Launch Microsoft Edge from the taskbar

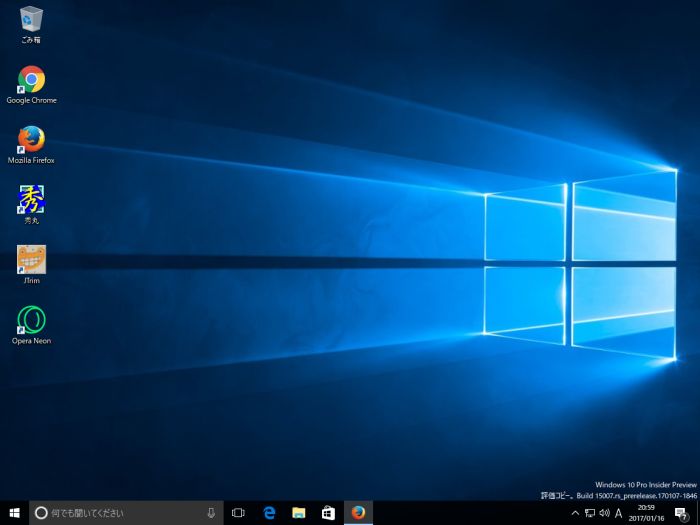[269, 513]
